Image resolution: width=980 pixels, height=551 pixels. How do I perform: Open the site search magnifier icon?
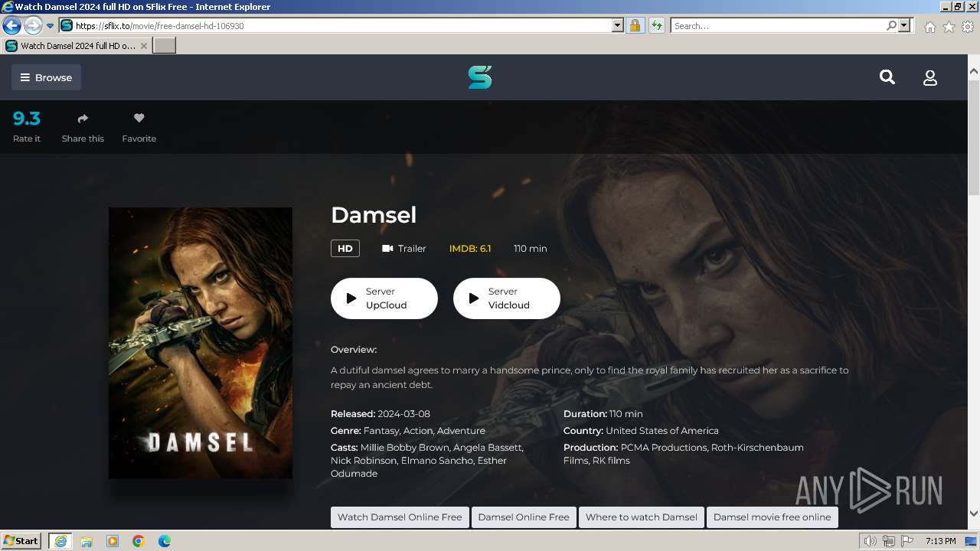tap(887, 77)
